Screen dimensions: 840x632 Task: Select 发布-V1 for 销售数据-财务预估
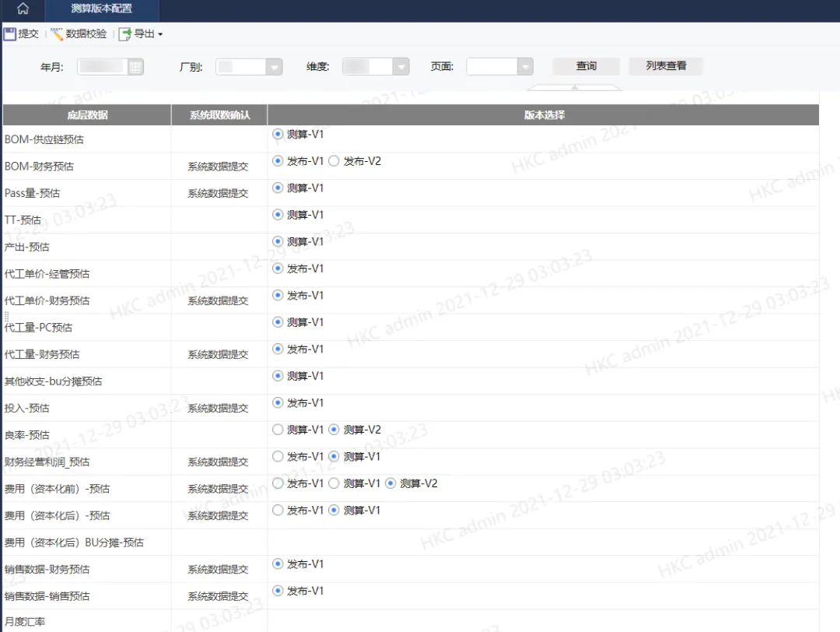click(x=278, y=564)
